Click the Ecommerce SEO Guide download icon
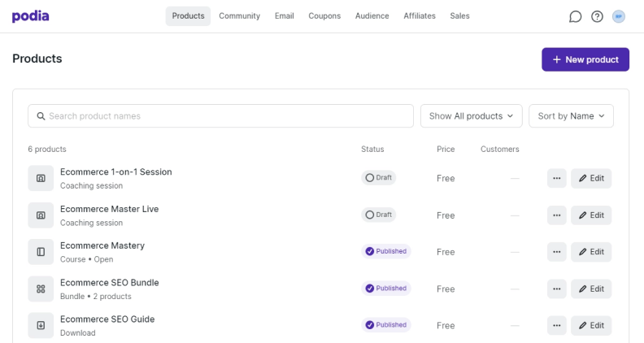 (x=41, y=325)
